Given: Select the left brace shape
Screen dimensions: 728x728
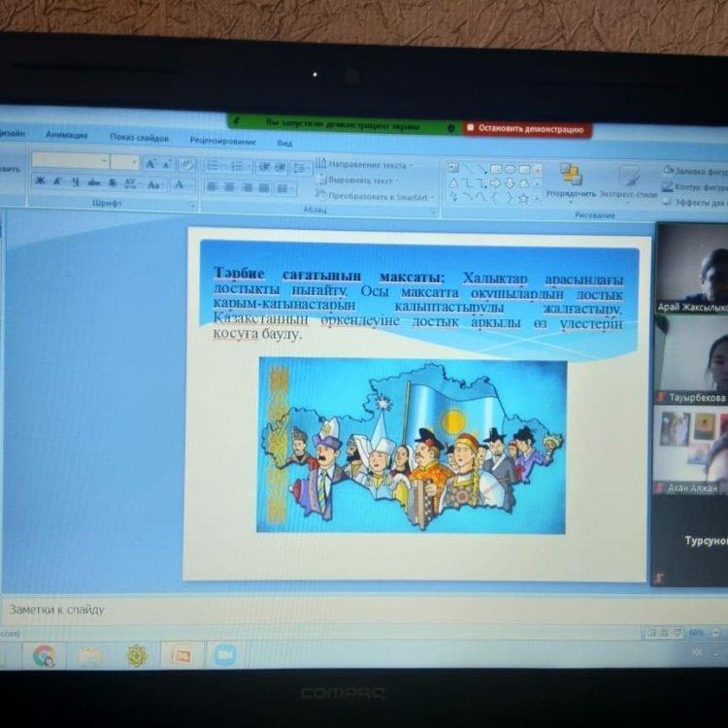Looking at the screenshot, I should pos(495,198).
